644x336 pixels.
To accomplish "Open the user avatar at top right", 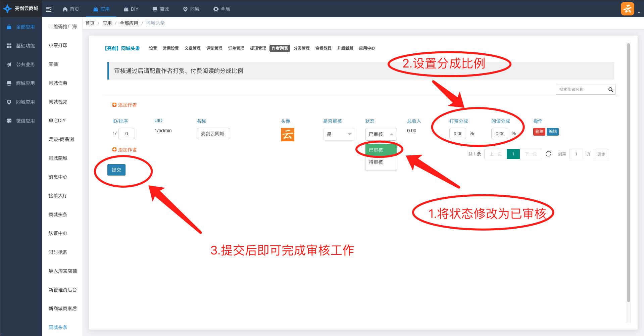I will click(627, 9).
